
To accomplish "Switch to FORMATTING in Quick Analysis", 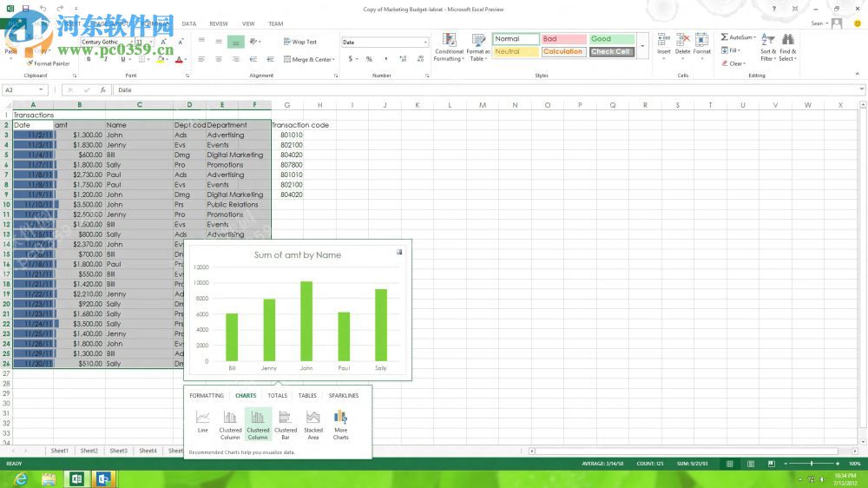I will click(207, 395).
